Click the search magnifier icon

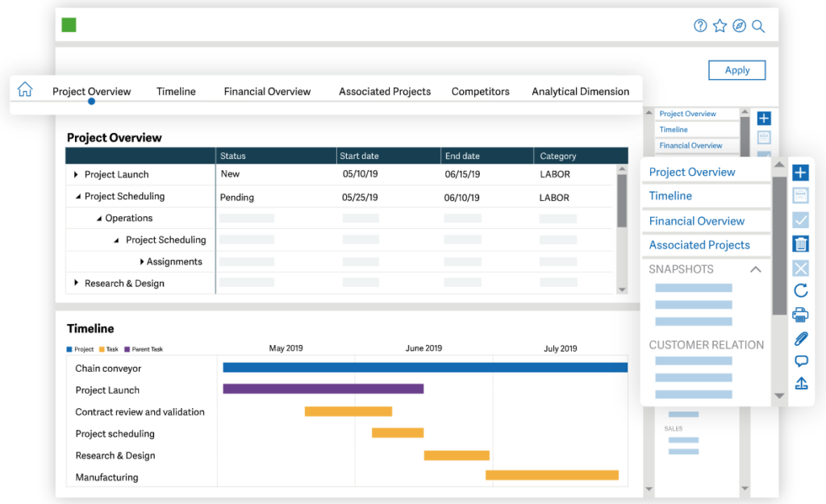coord(758,25)
